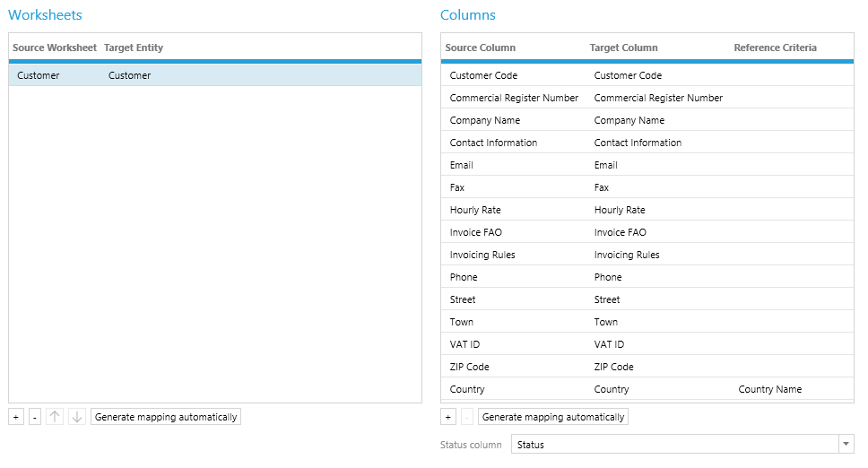Generate column mapping automatically
Screen dimensions: 868x468
tap(552, 417)
